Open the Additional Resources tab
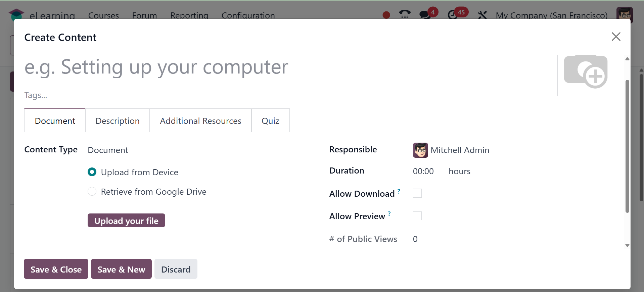Image resolution: width=644 pixels, height=292 pixels. coord(200,121)
